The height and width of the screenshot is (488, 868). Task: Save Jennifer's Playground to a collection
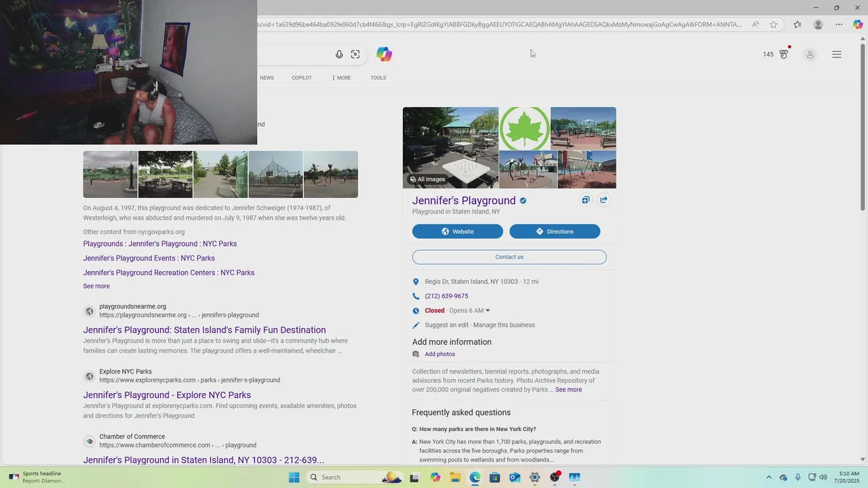[585, 200]
